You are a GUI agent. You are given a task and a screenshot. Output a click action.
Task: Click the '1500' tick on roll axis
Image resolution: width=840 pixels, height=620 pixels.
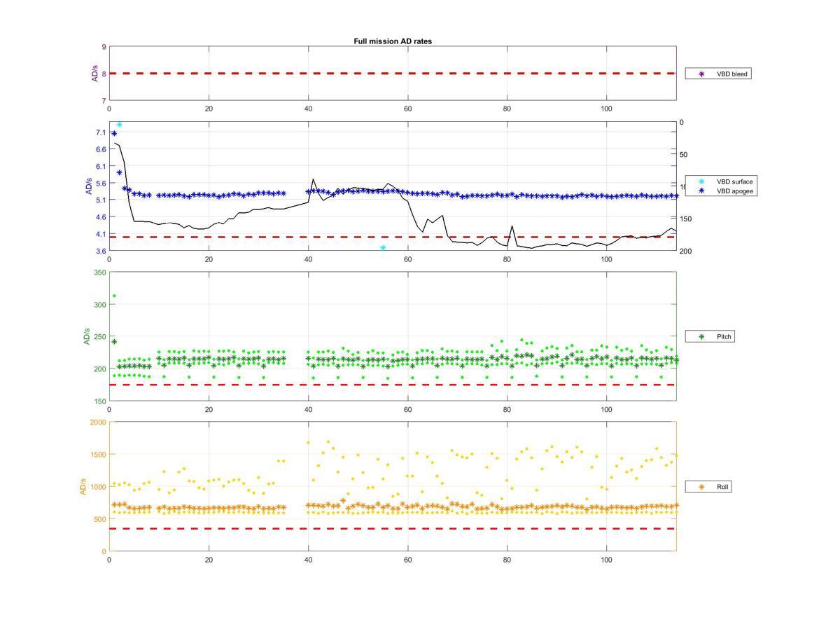[x=97, y=454]
